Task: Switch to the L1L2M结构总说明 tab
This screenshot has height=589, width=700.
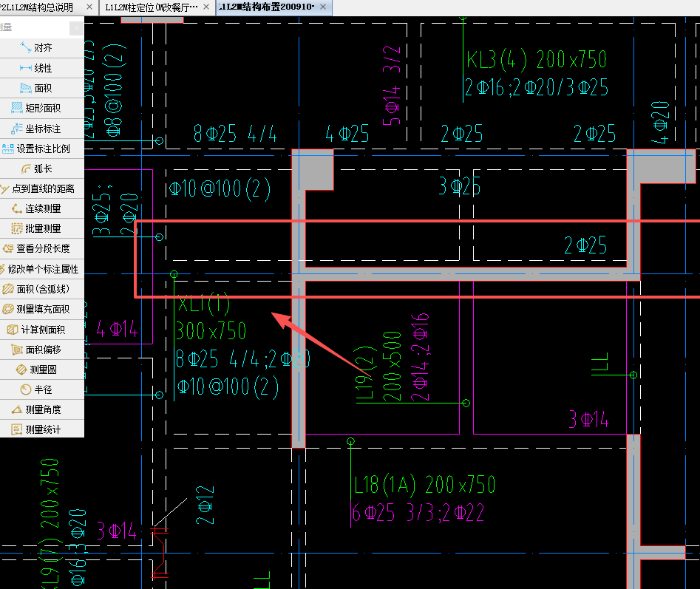Action: point(38,7)
